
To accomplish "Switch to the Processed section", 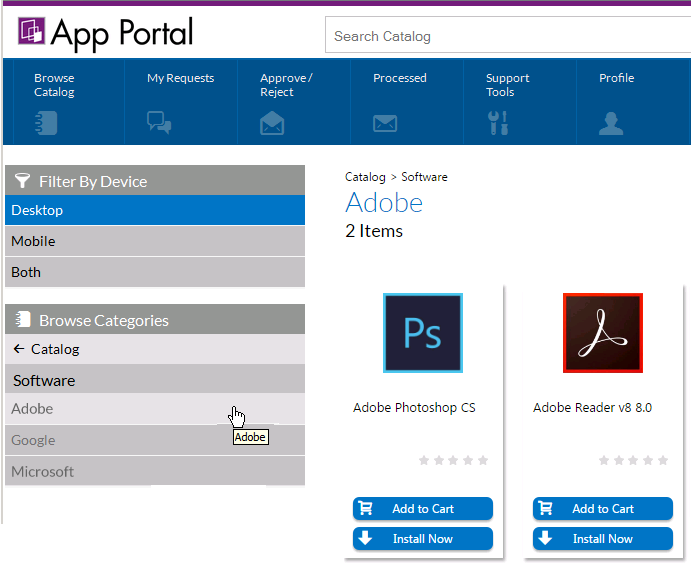I will click(400, 78).
